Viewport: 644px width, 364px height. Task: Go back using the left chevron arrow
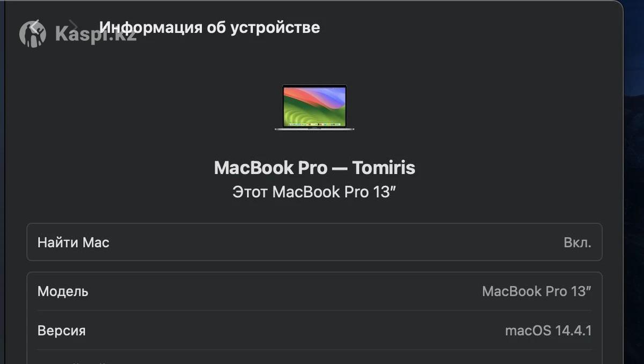pos(35,26)
